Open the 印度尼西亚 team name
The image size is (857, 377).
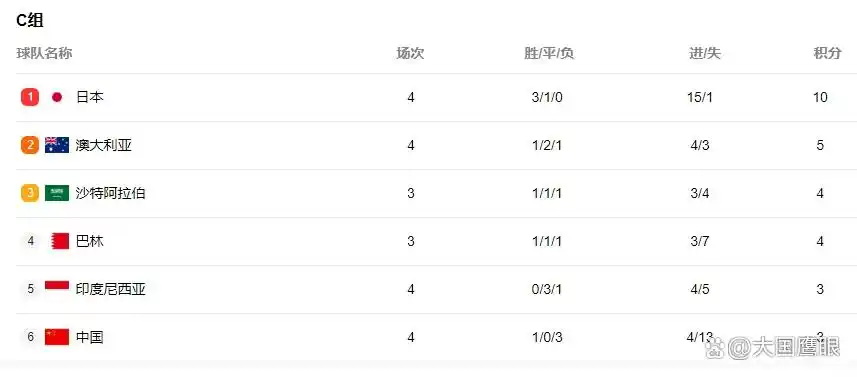[x=110, y=290]
